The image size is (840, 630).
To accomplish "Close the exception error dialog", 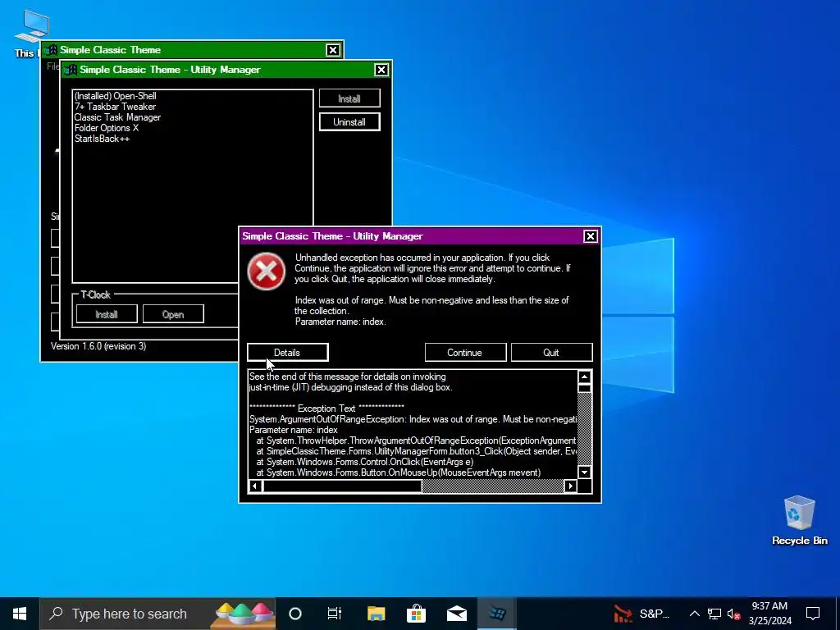I will [590, 236].
